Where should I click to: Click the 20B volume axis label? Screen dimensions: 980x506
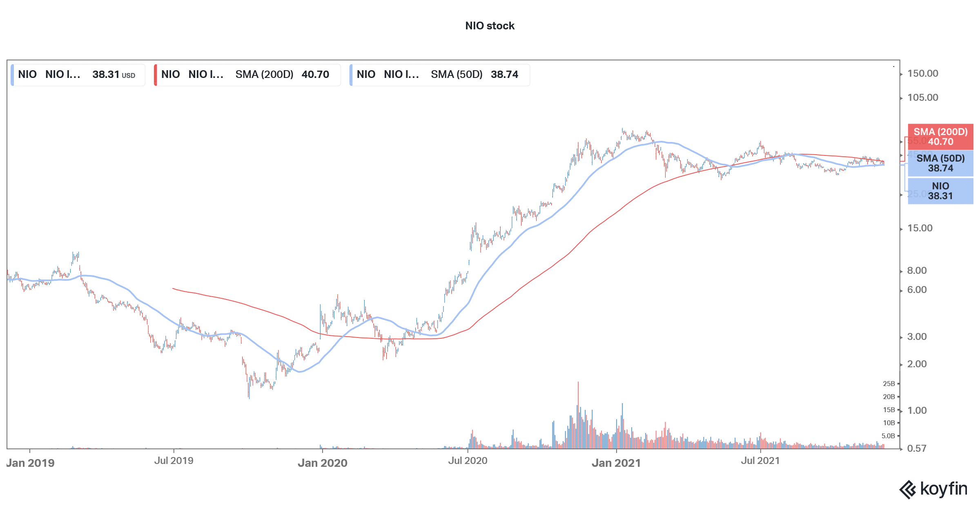(x=889, y=397)
